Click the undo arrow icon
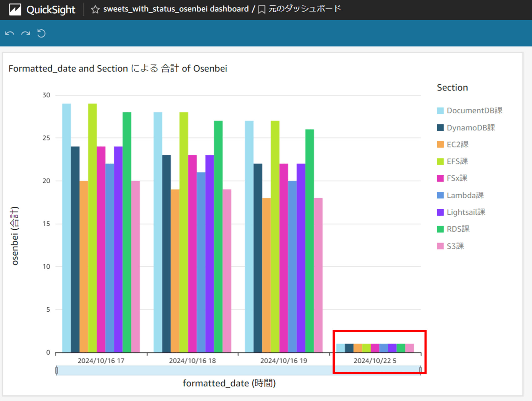Screen dimensions: 532x401 pos(10,33)
